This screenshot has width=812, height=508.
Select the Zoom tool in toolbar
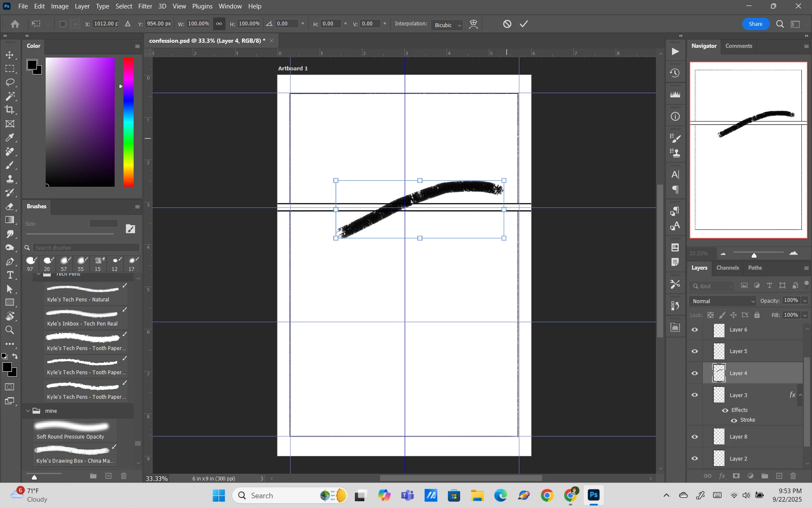point(10,330)
